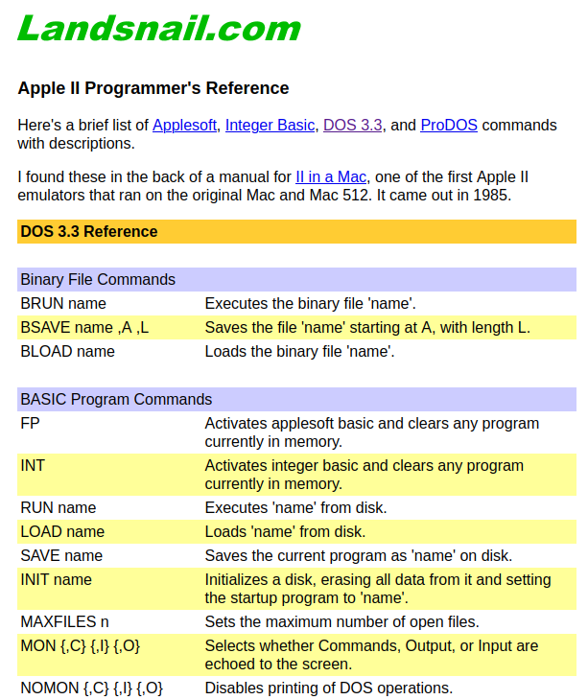Image resolution: width=588 pixels, height=700 pixels.
Task: Click the LOAD name command cell
Action: [109, 531]
